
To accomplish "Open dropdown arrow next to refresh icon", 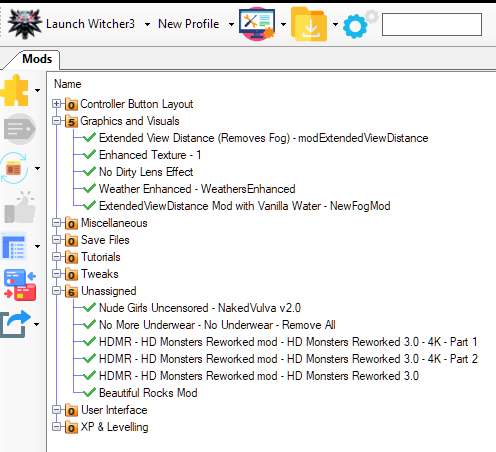I will pos(38,168).
